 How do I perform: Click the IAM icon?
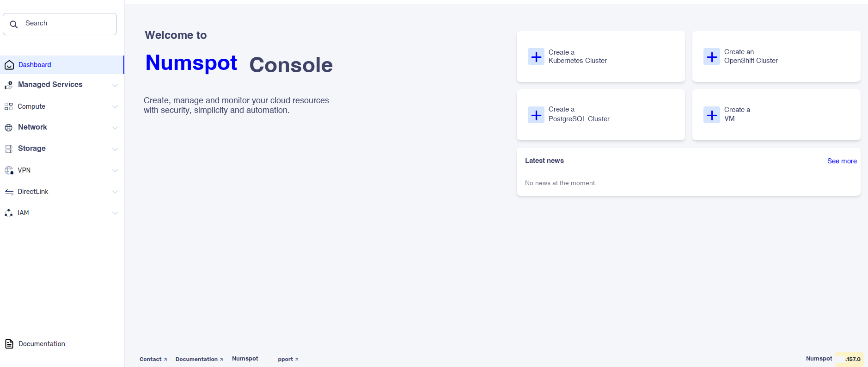9,213
